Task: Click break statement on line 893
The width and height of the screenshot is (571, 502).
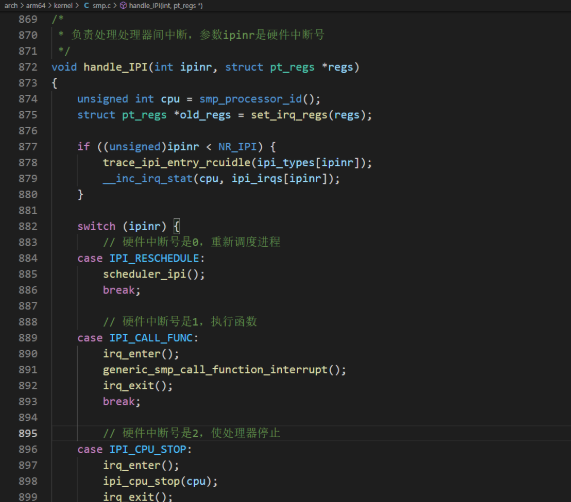Action: (x=119, y=401)
